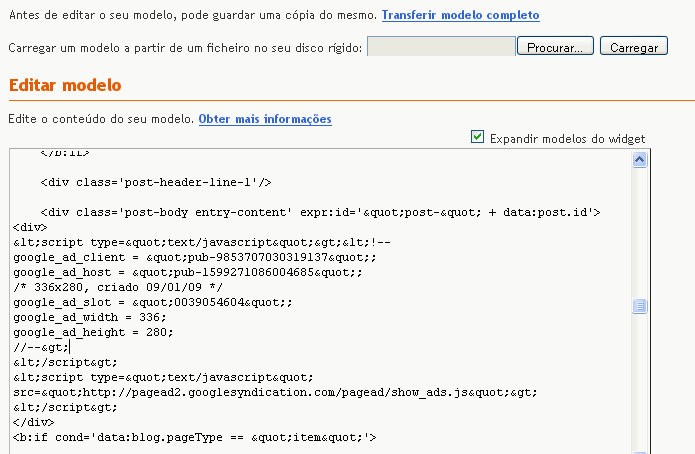Click the Procurar... browse button
The width and height of the screenshot is (695, 454).
(555, 46)
